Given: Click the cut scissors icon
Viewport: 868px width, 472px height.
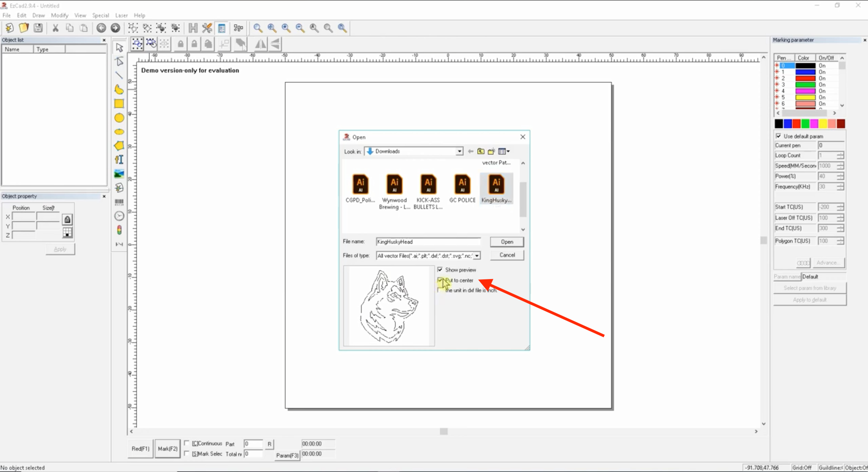Looking at the screenshot, I should pyautogui.click(x=56, y=28).
